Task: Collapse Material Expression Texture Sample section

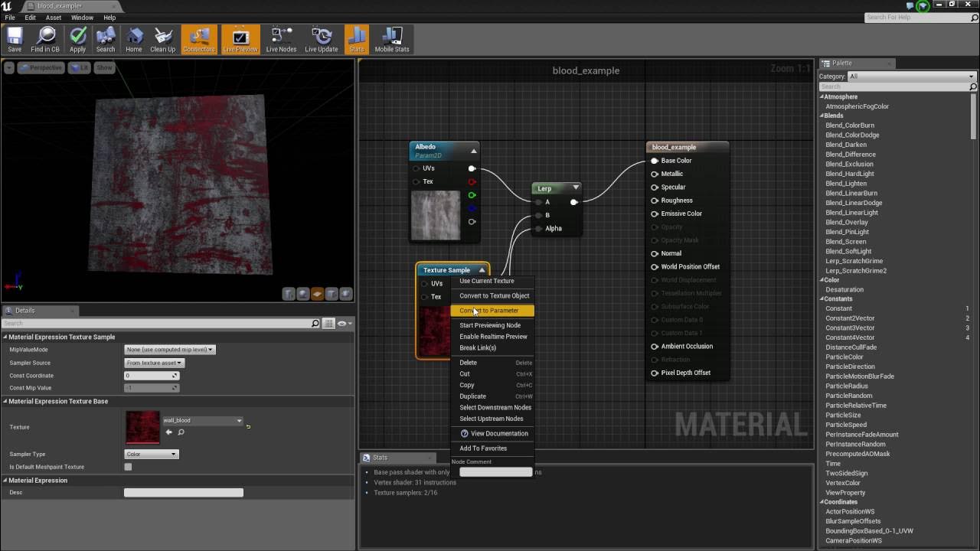Action: [x=5, y=337]
